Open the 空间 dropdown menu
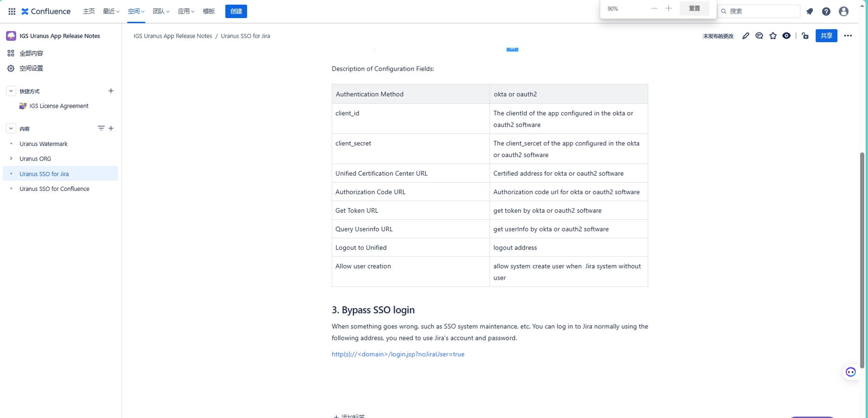 pos(135,11)
